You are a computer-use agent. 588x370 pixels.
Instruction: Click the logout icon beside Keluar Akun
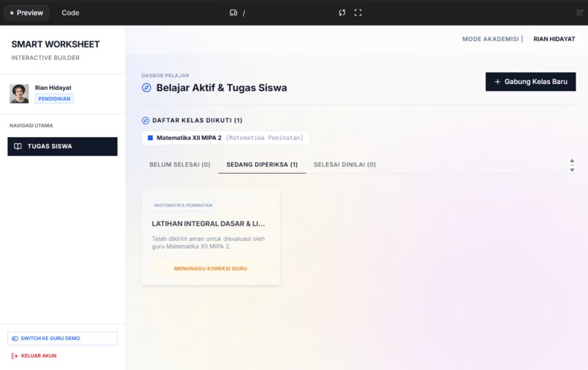[x=15, y=355]
